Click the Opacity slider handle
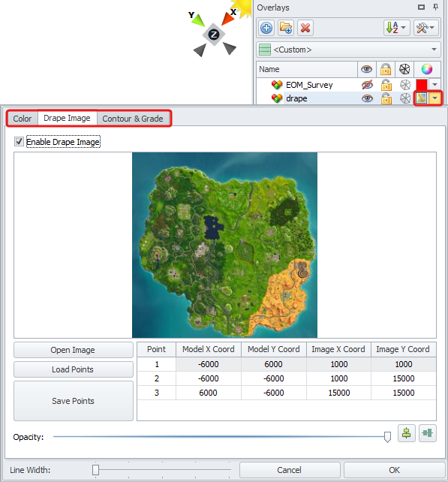 click(387, 437)
